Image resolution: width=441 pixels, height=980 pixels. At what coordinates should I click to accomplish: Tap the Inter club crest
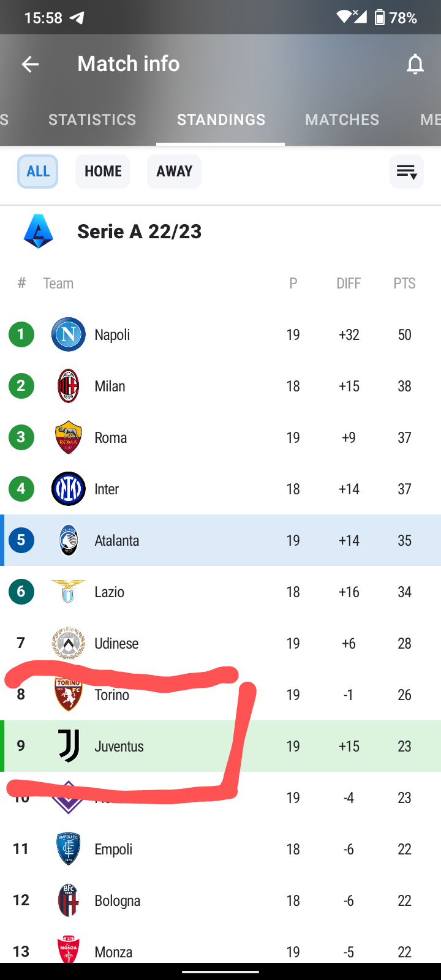click(69, 489)
